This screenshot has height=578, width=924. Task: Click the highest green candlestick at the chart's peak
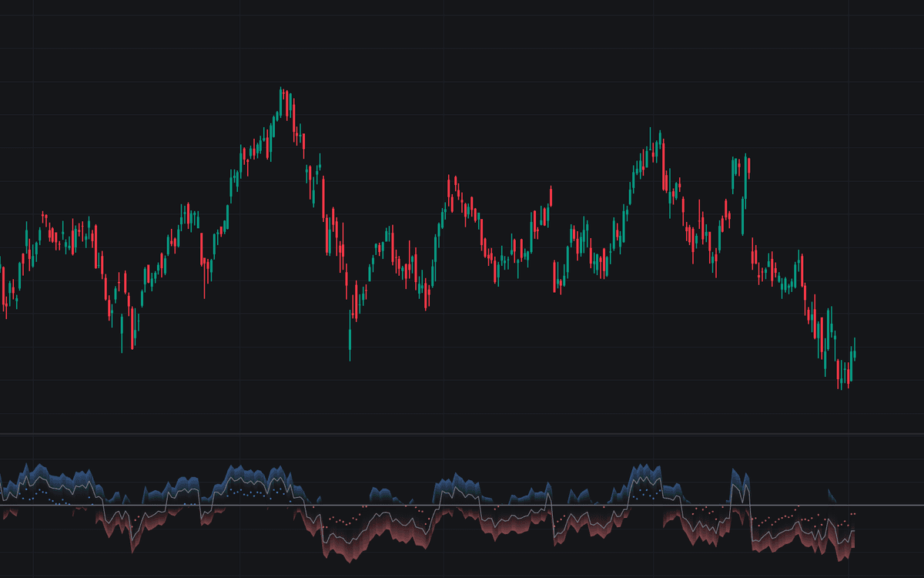point(280,102)
